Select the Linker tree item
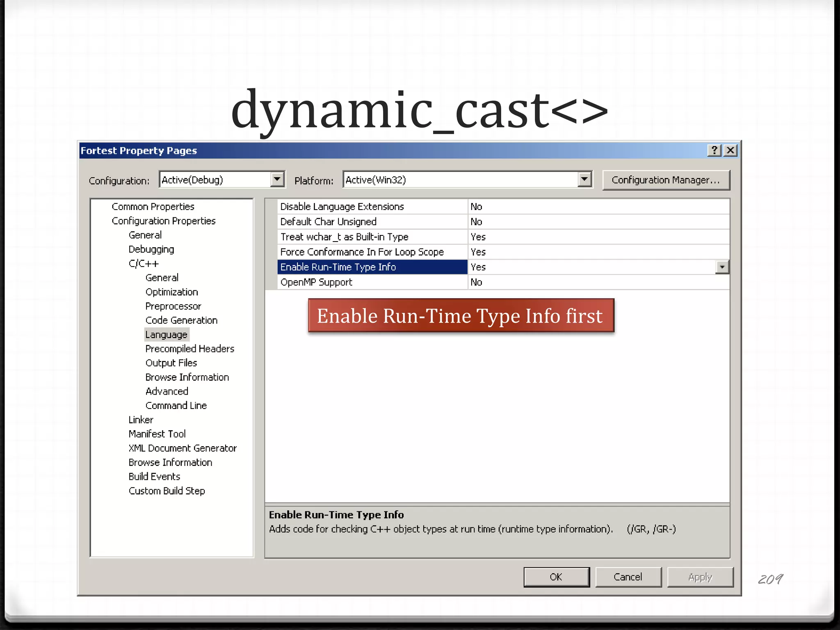 pos(141,420)
